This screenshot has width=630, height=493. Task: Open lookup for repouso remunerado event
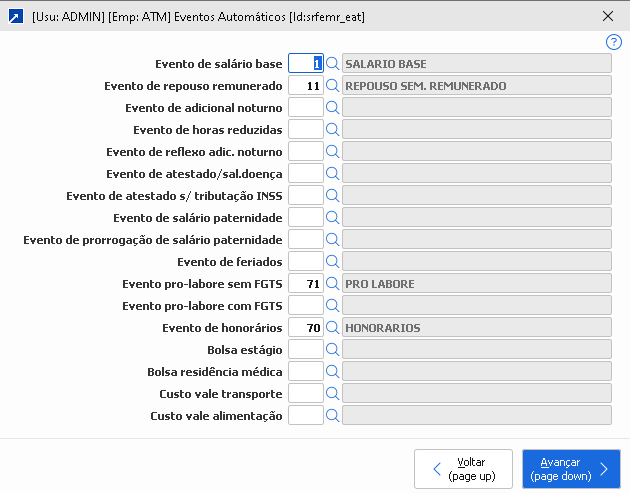[333, 86]
